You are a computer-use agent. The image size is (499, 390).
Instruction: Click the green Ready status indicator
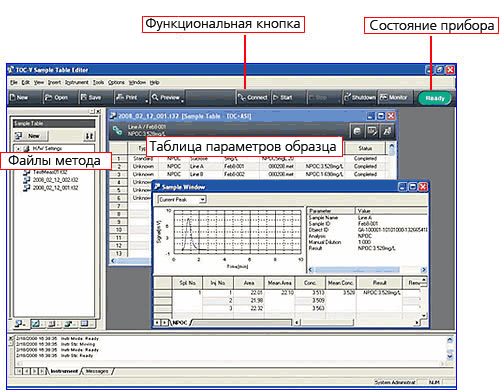(434, 98)
